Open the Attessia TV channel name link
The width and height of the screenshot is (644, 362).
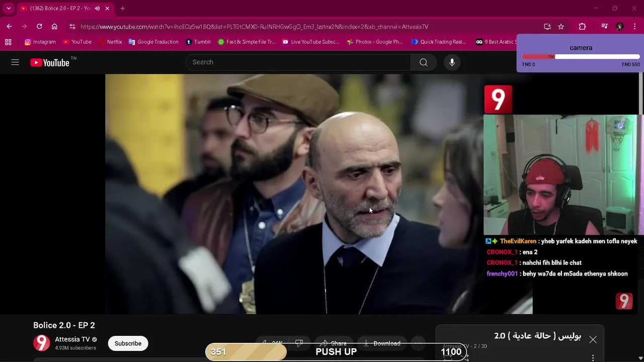click(x=72, y=339)
